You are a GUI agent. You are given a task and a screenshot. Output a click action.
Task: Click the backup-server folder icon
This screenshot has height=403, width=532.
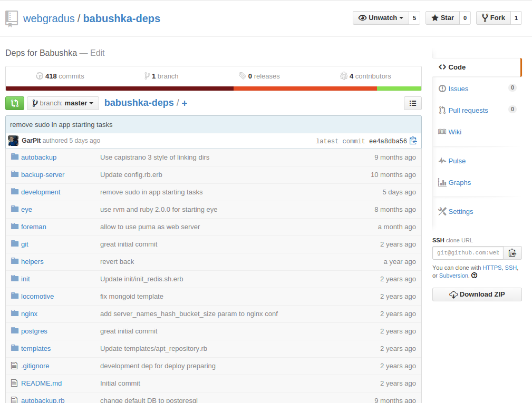tap(15, 174)
